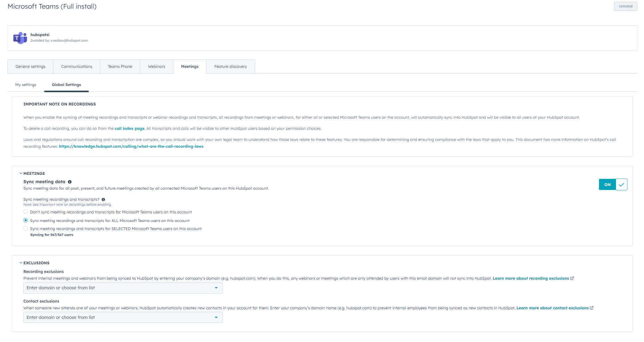The image size is (644, 342).
Task: Select sync for SELECTED Teams users option
Action: point(26,229)
